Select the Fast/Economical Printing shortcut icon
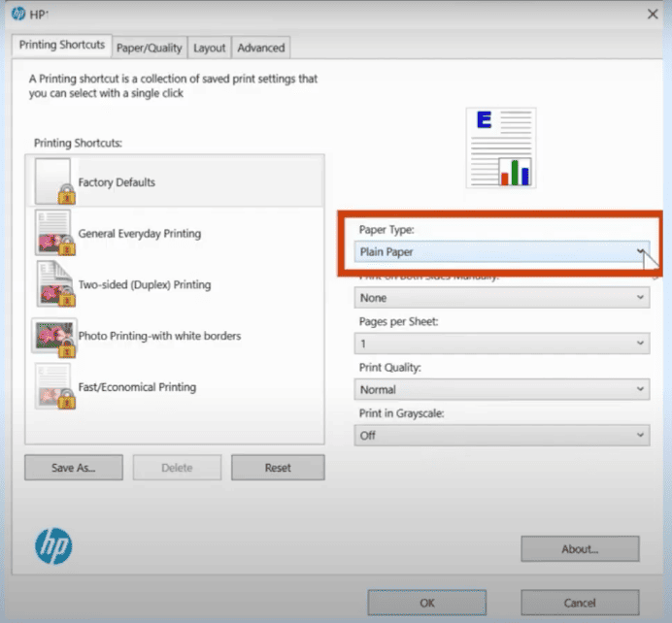Image resolution: width=672 pixels, height=623 pixels. (54, 386)
